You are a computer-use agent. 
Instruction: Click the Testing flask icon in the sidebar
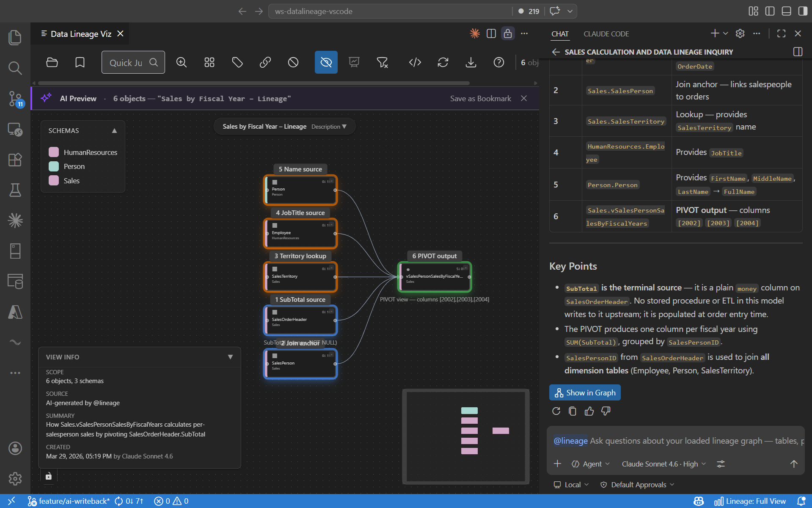[x=15, y=190]
